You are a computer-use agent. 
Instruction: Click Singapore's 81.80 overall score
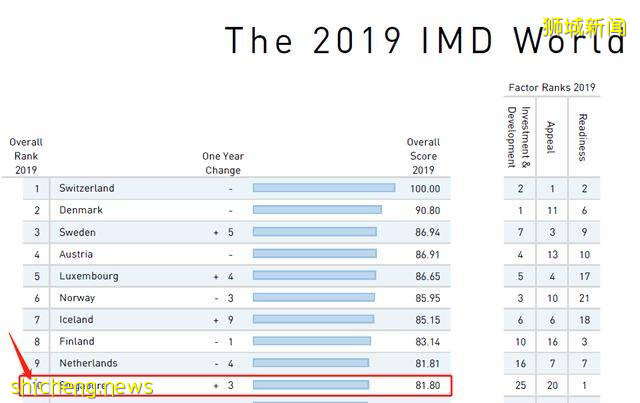click(x=424, y=385)
